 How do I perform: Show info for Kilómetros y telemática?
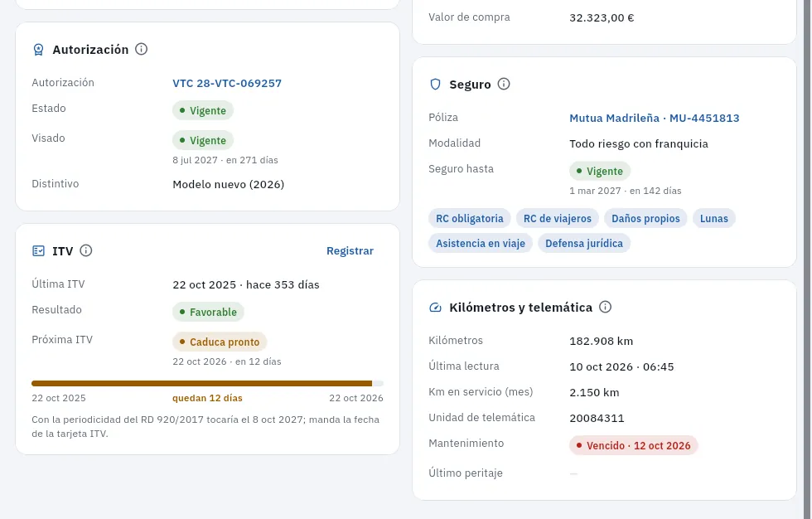point(606,307)
